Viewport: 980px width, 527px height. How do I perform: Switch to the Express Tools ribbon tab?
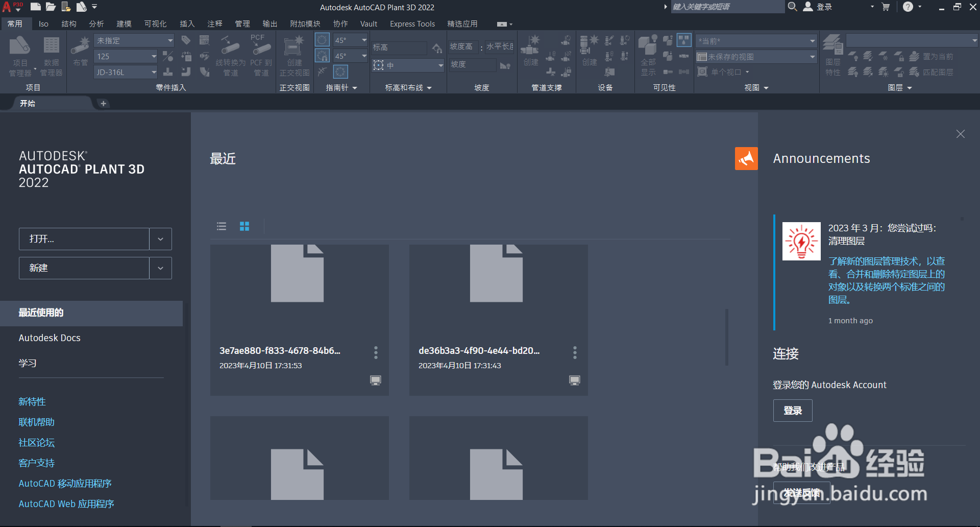[x=412, y=23]
